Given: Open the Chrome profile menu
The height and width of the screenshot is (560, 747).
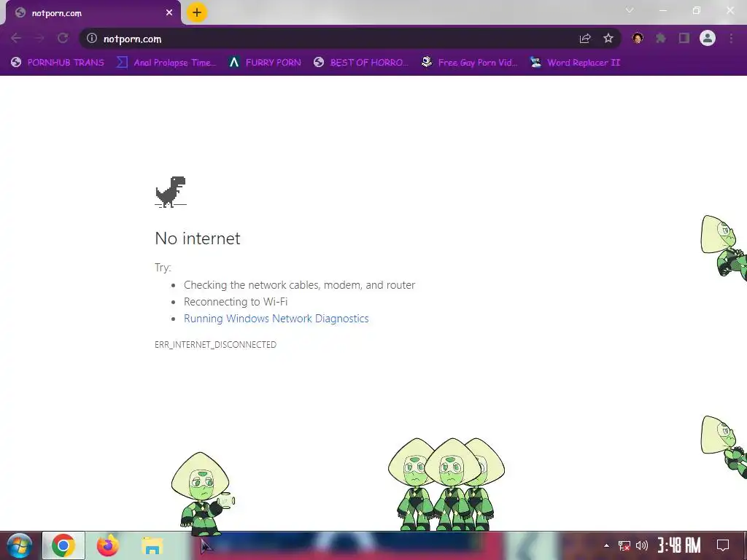Looking at the screenshot, I should 708,38.
